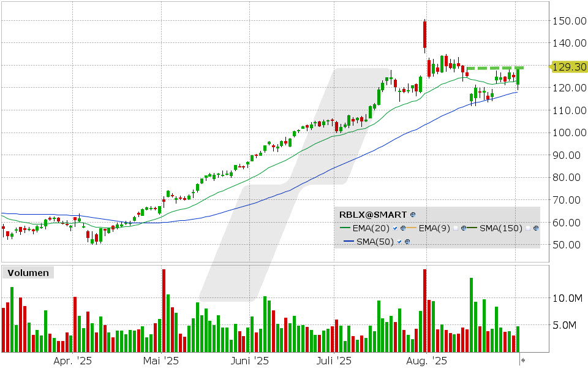Click the 90.00 price axis label
The image size is (588, 368).
tap(566, 155)
